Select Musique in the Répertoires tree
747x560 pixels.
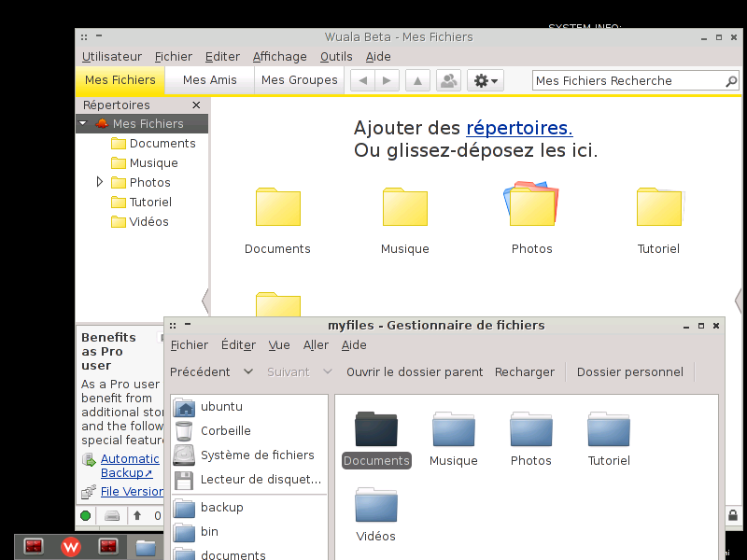click(145, 162)
